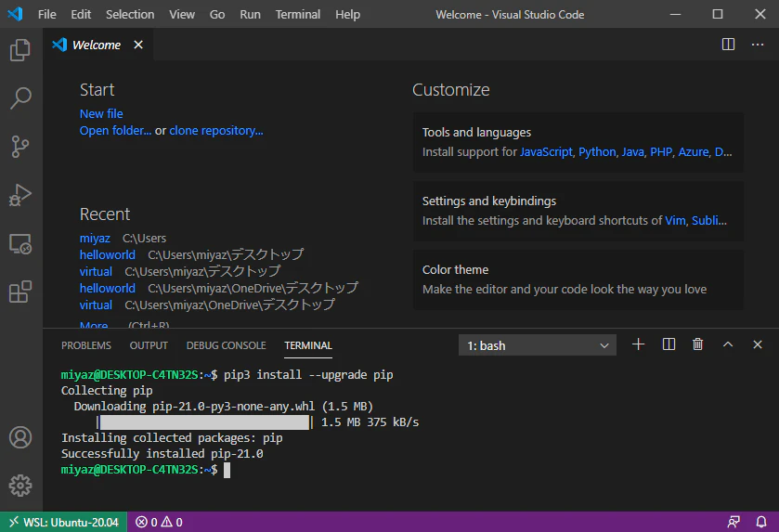Image resolution: width=779 pixels, height=532 pixels.
Task: Open the Run menu
Action: 250,15
